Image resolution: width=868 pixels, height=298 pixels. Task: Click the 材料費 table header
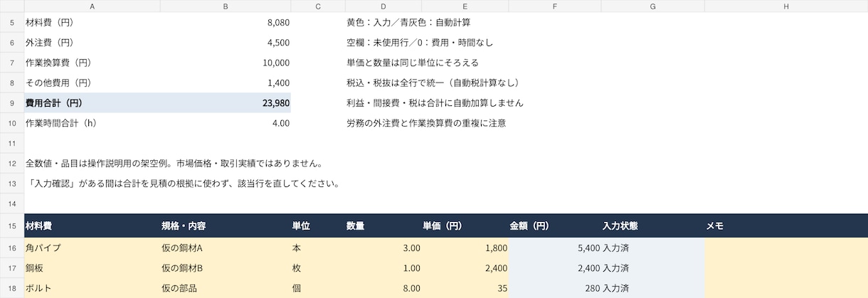(x=92, y=226)
